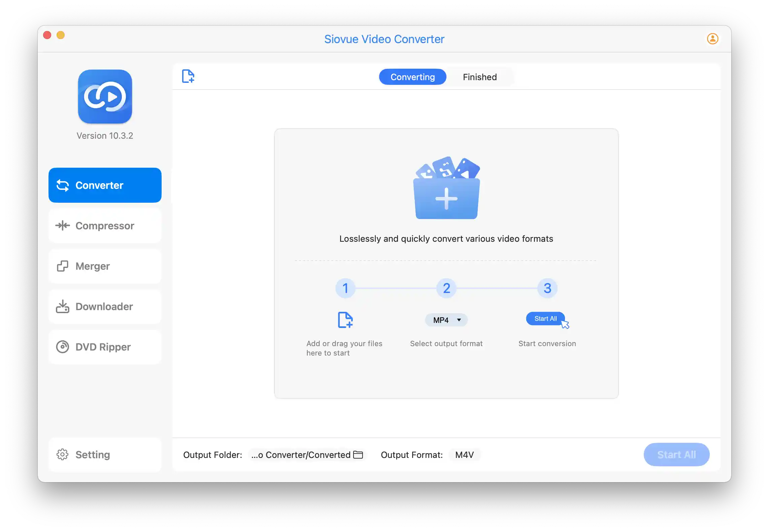Click the 'Version 10.3.2' text
769x532 pixels.
click(105, 136)
